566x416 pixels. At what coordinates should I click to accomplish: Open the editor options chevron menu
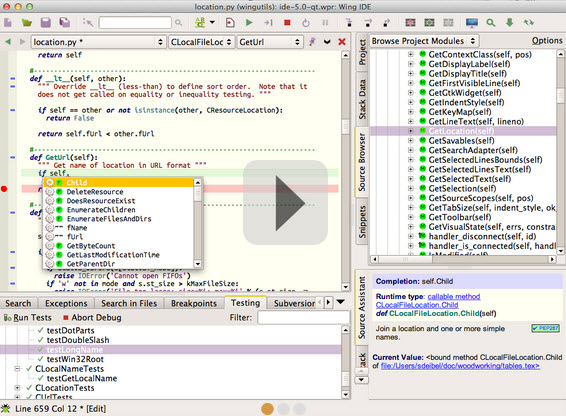coord(327,42)
